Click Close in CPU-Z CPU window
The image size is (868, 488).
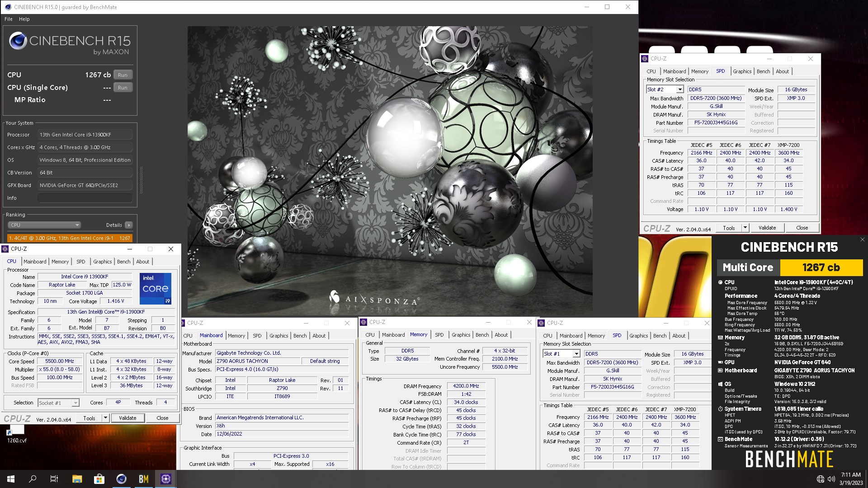point(162,418)
